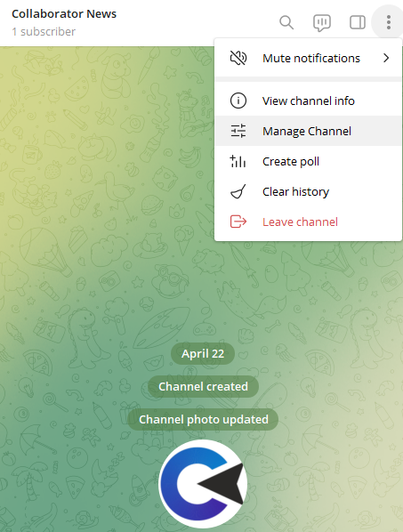Screen dimensions: 403x532
Task: Close the three-dot more options menu
Action: tap(389, 23)
